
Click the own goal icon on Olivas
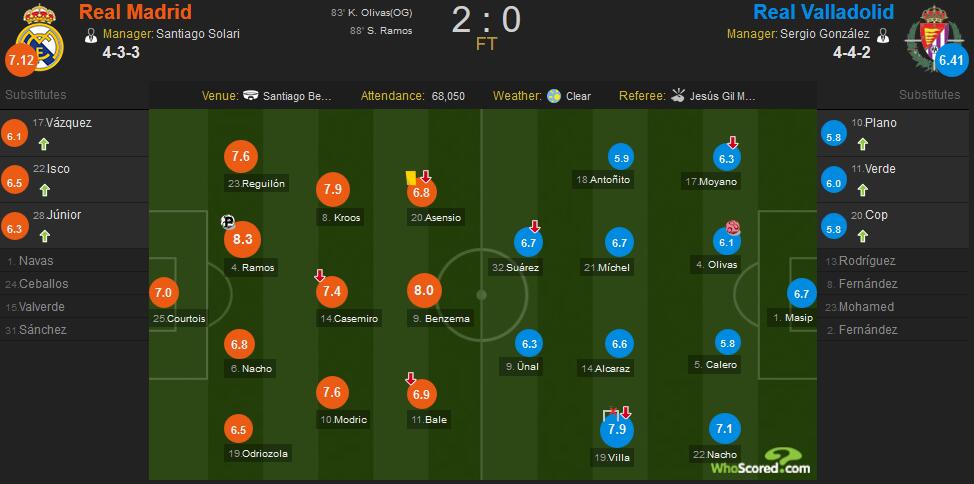pos(733,228)
